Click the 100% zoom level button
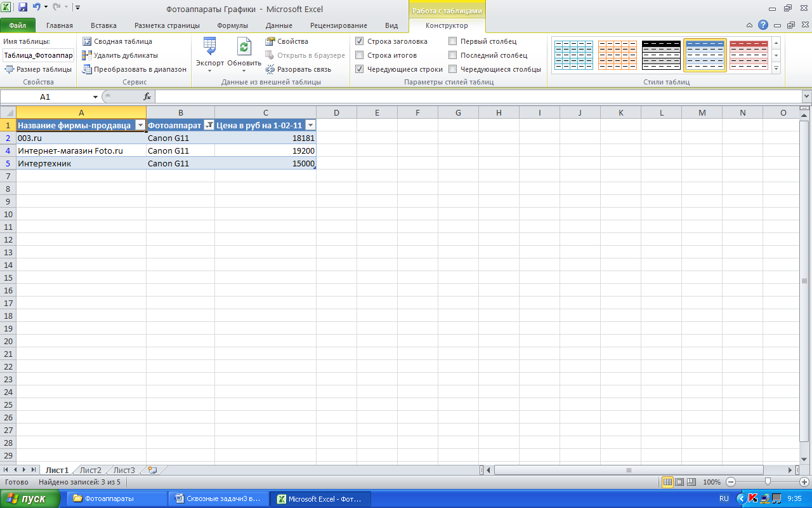The image size is (812, 508). (712, 482)
